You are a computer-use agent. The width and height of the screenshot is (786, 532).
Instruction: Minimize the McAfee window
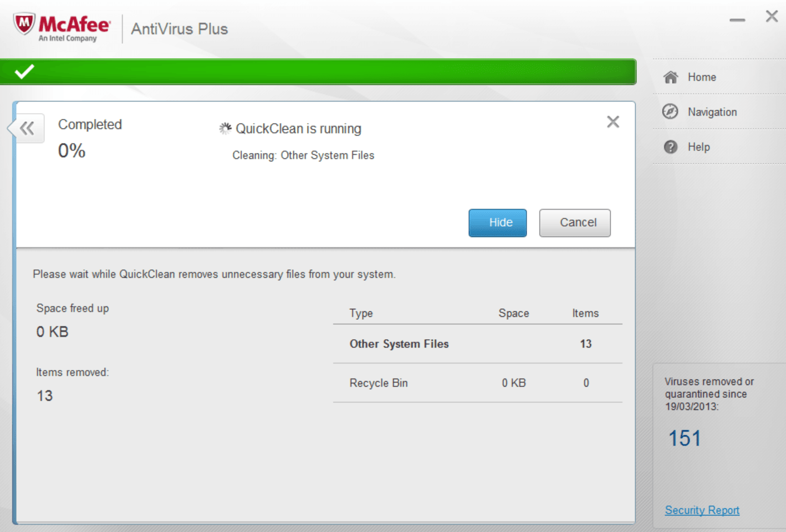click(737, 20)
